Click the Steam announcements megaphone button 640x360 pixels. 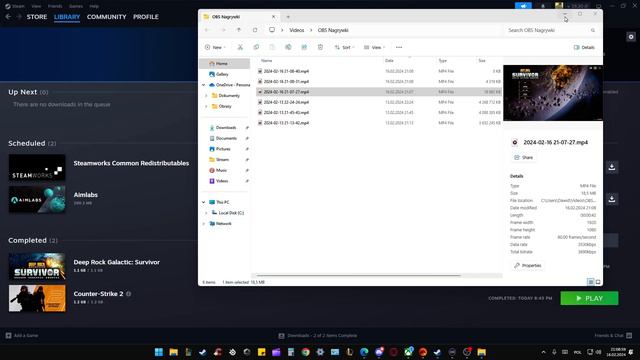(x=523, y=6)
